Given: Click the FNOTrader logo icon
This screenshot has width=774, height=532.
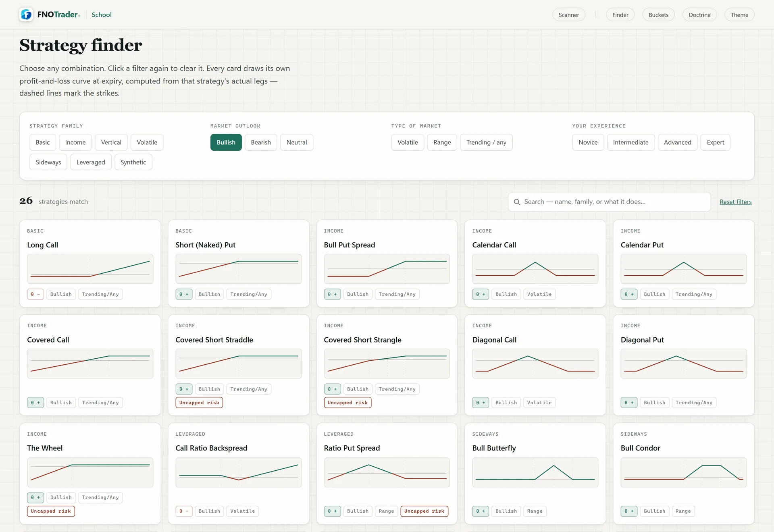Looking at the screenshot, I should point(26,15).
